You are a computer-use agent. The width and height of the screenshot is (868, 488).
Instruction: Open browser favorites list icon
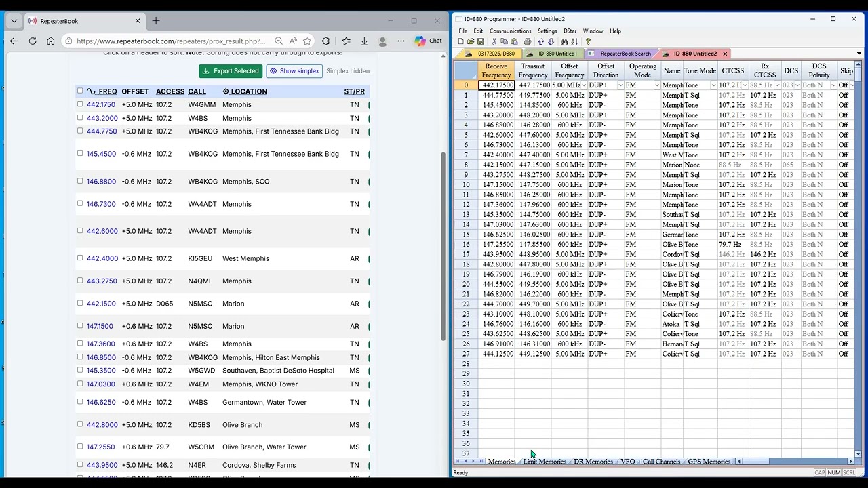coord(347,41)
